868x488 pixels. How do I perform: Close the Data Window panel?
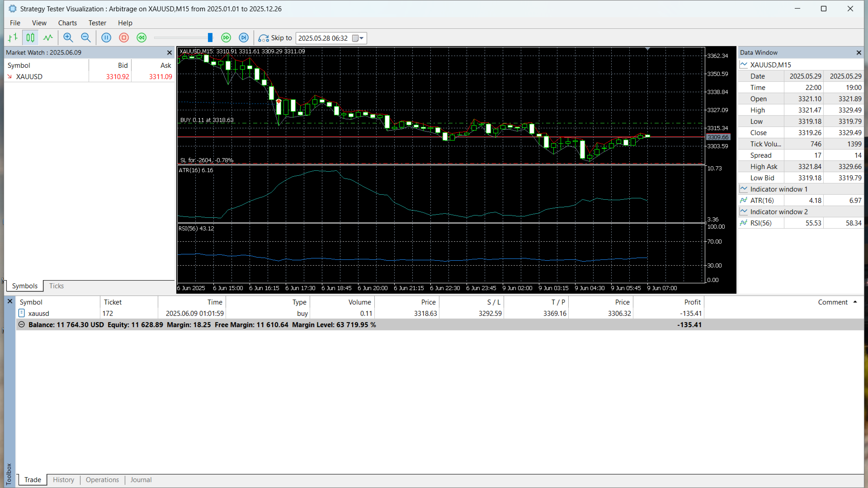(x=859, y=53)
